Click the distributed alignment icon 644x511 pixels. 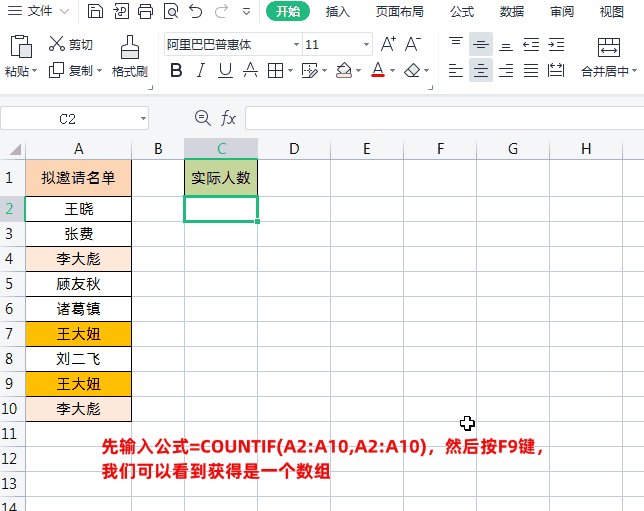pyautogui.click(x=556, y=71)
